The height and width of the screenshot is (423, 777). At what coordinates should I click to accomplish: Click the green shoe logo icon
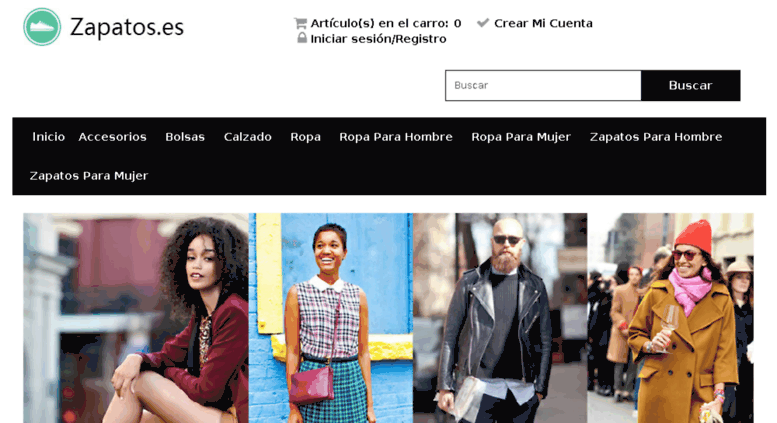[42, 27]
